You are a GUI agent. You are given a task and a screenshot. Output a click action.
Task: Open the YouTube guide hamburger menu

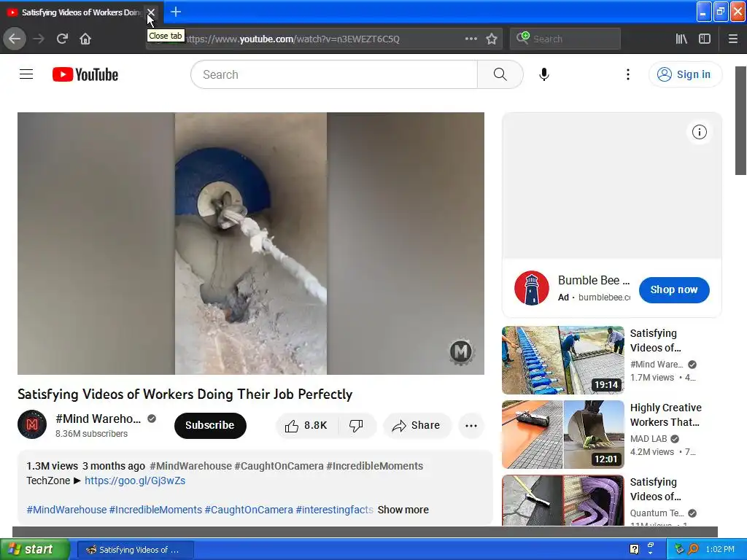tap(26, 74)
